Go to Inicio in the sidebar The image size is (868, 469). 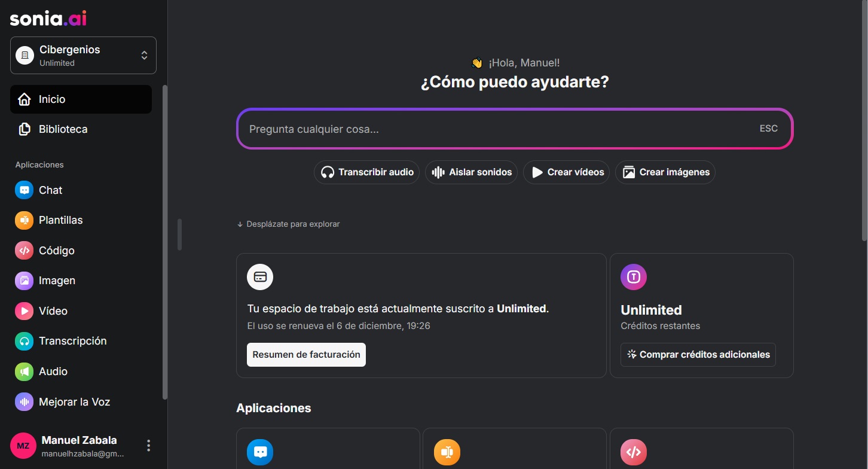point(81,99)
